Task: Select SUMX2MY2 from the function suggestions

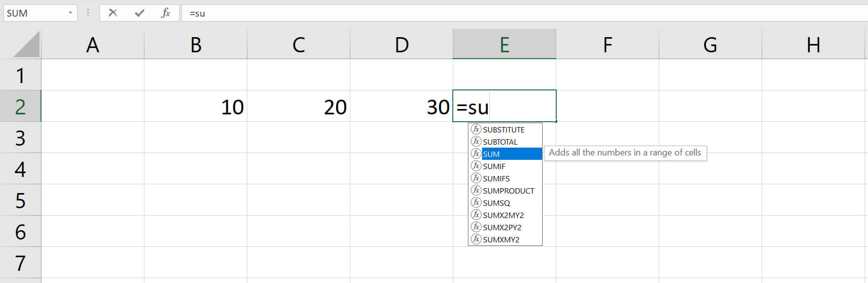Action: click(x=505, y=215)
